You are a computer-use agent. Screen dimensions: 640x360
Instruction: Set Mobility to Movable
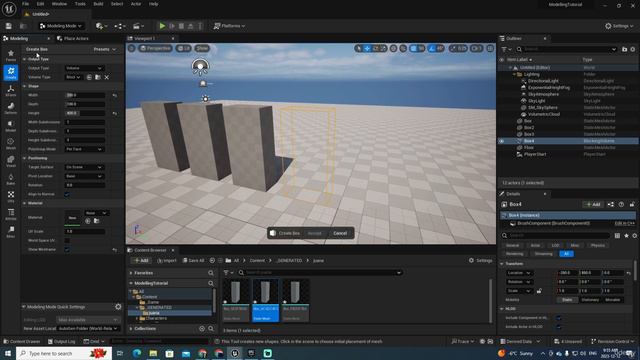[612, 300]
